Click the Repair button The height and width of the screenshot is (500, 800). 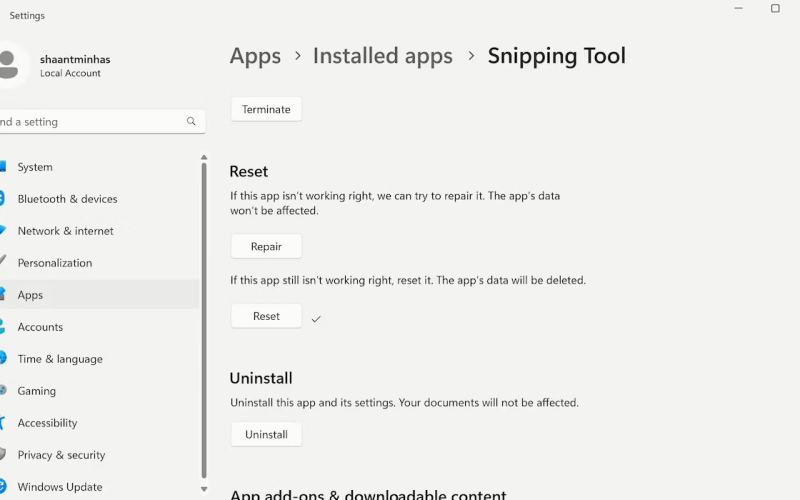[x=266, y=246]
